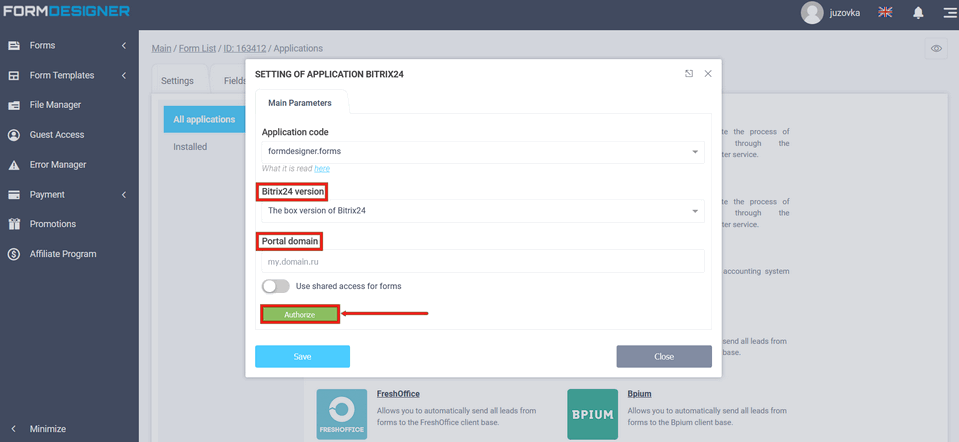The image size is (959, 442).
Task: Close the Bitrix24 dialog with X
Action: [708, 73]
